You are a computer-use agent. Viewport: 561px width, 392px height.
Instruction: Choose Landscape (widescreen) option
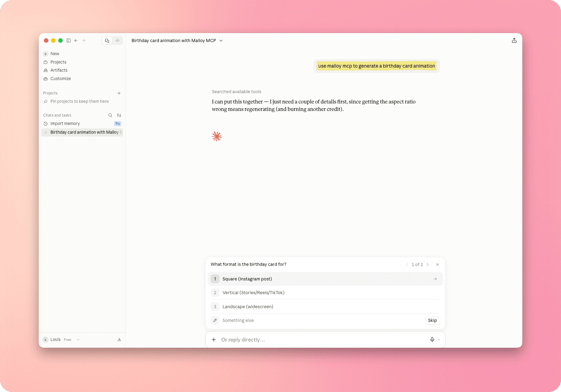[325, 307]
